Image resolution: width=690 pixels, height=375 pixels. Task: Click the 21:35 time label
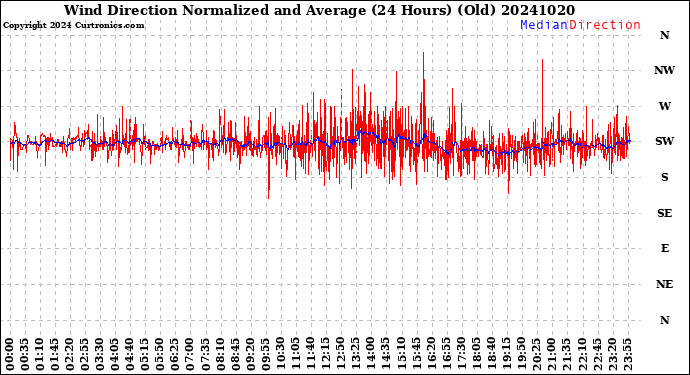coord(567,354)
